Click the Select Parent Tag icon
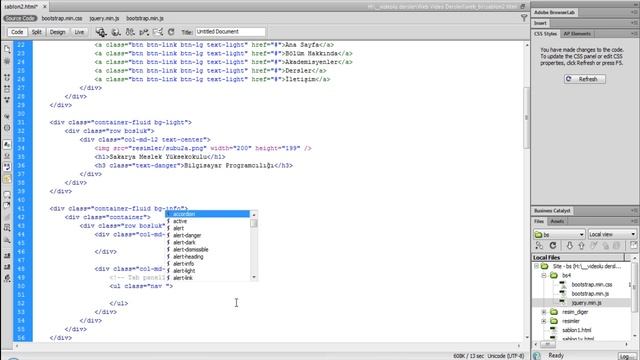Screen dimensions: 640x360 click(7, 116)
